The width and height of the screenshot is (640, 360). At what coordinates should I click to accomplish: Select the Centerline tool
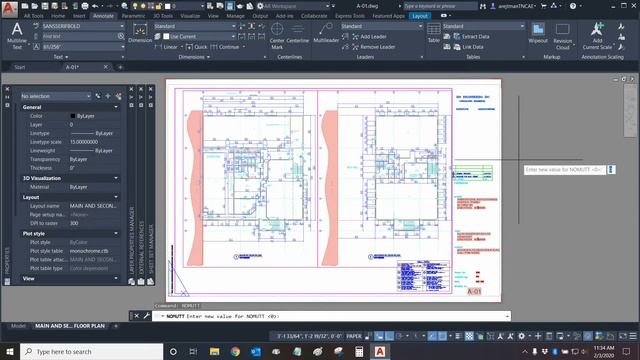[298, 33]
